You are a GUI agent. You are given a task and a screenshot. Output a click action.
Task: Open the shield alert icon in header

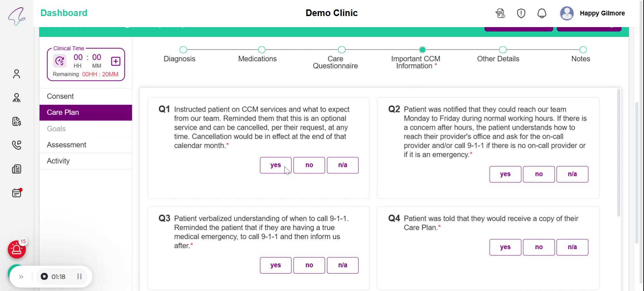[x=521, y=13]
